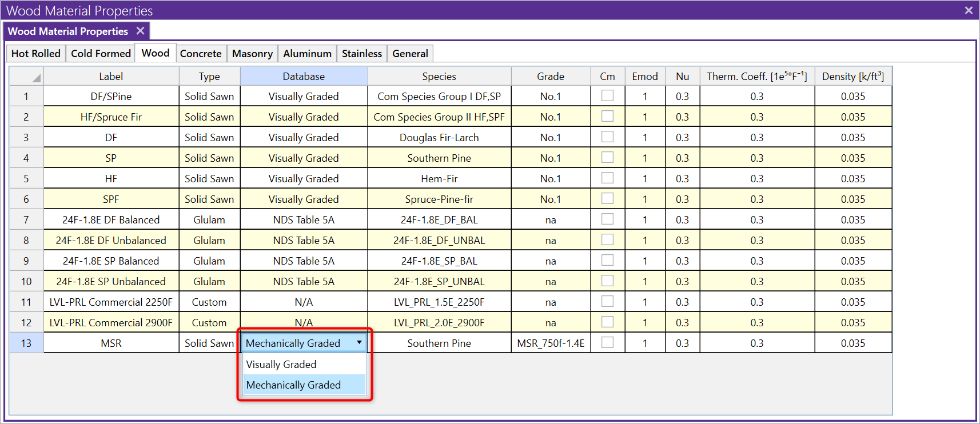This screenshot has width=980, height=424.
Task: Close the Wood Material Properties window
Action: point(969,10)
